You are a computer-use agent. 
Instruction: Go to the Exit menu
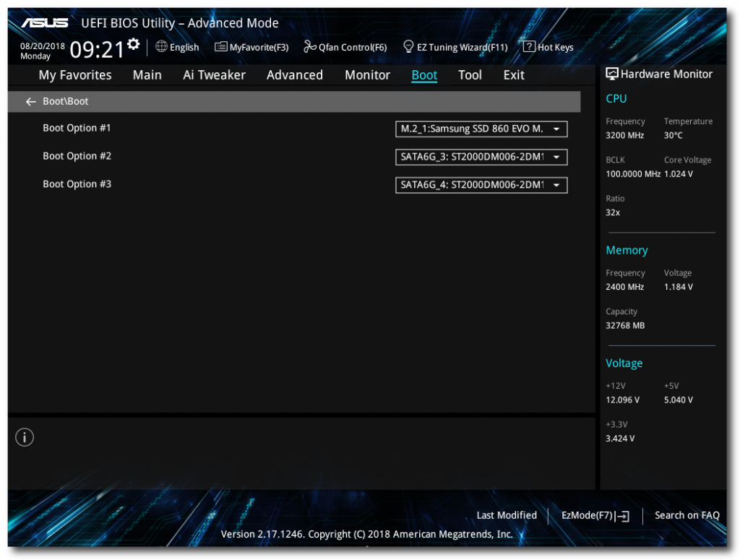(513, 74)
